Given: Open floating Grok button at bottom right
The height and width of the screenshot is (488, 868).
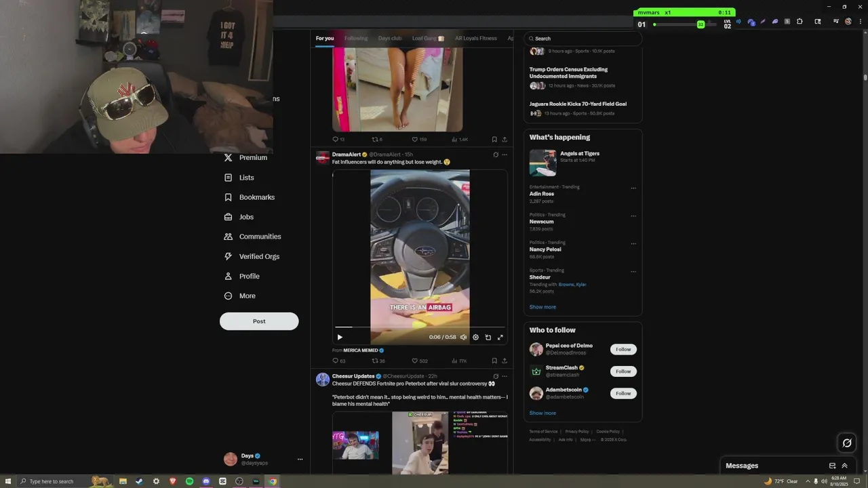Looking at the screenshot, I should 847,443.
